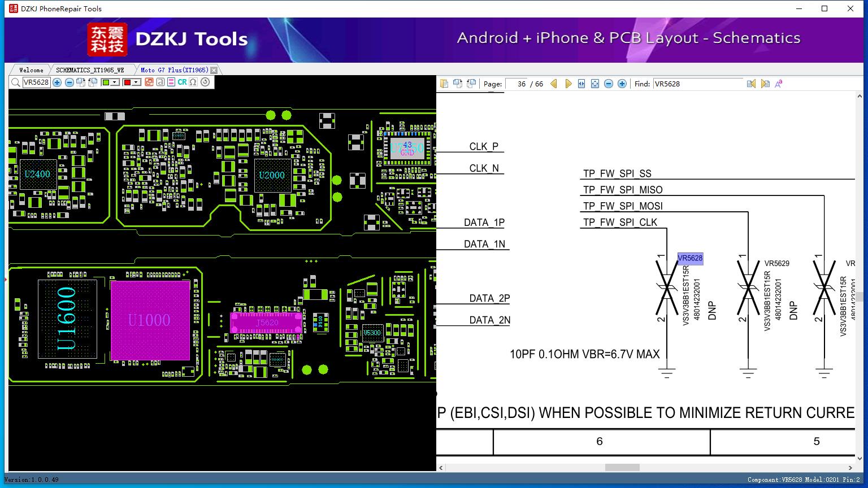Click the copy document icon in schematic toolbar
This screenshot has height=488, width=868.
(444, 84)
